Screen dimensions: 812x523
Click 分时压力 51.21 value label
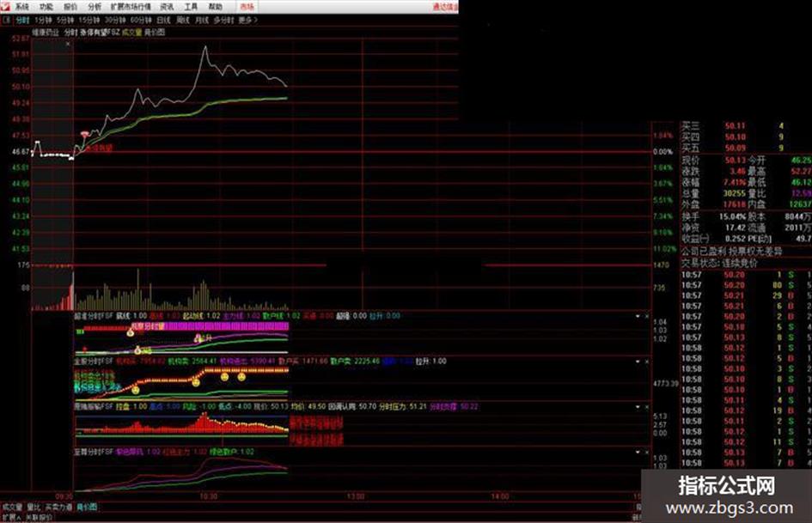pos(402,407)
